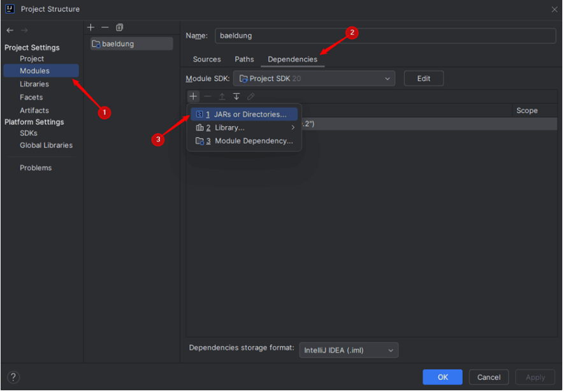Click the edit dependency pencil icon
This screenshot has height=392, width=564.
[250, 96]
